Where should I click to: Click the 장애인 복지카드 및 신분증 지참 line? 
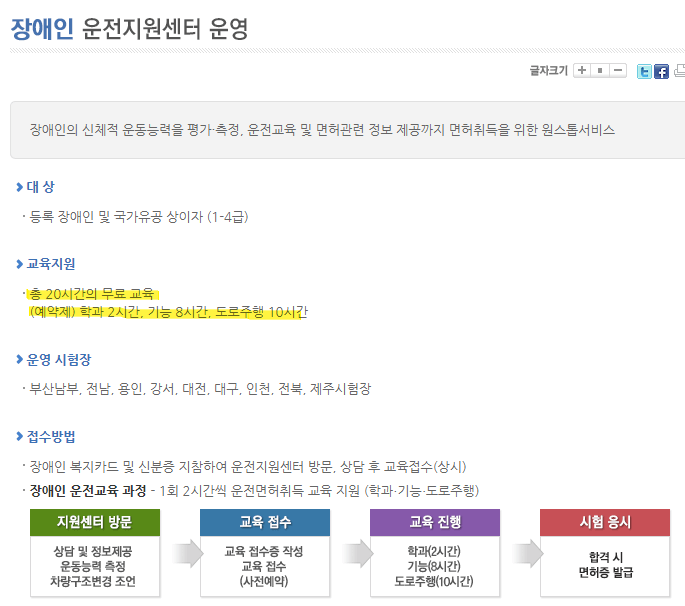coord(248,467)
